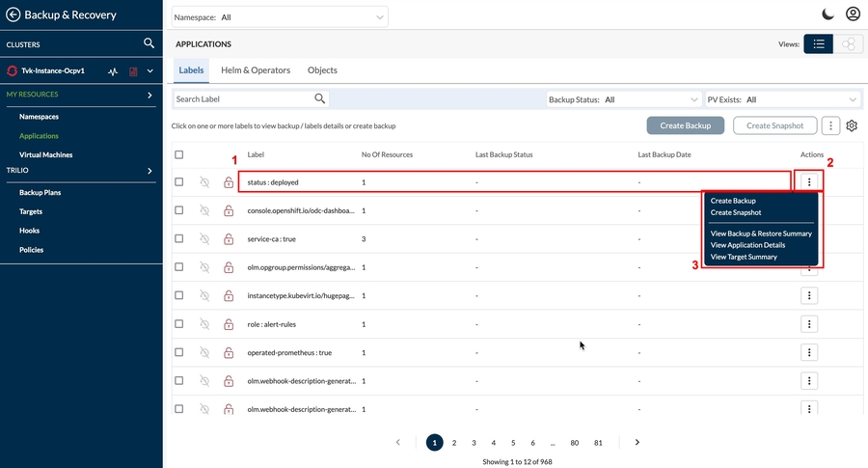868x468 pixels.
Task: Click the lock icon for status : deployed
Action: pos(229,182)
